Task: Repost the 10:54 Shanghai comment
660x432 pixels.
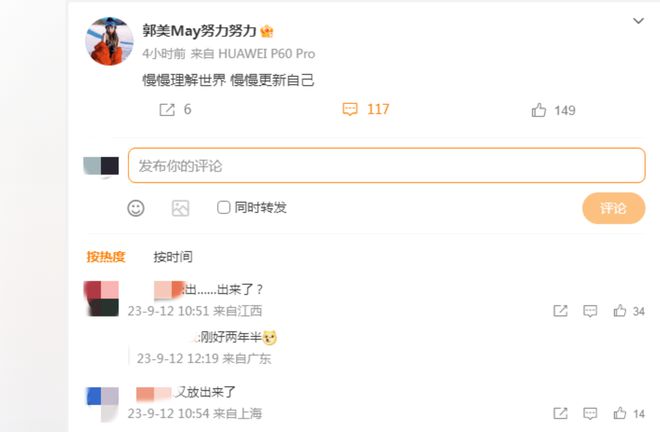Action: point(560,413)
